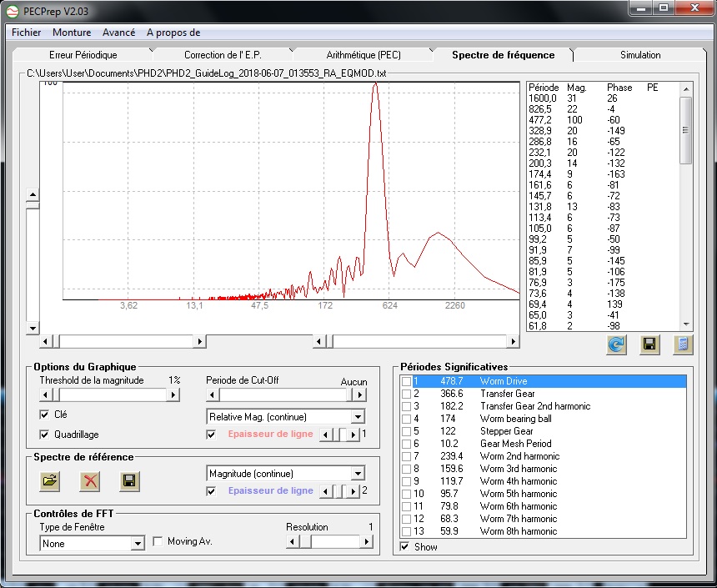This screenshot has width=717, height=588.
Task: Select the 1600,0 period row in the list
Action: pyautogui.click(x=603, y=98)
